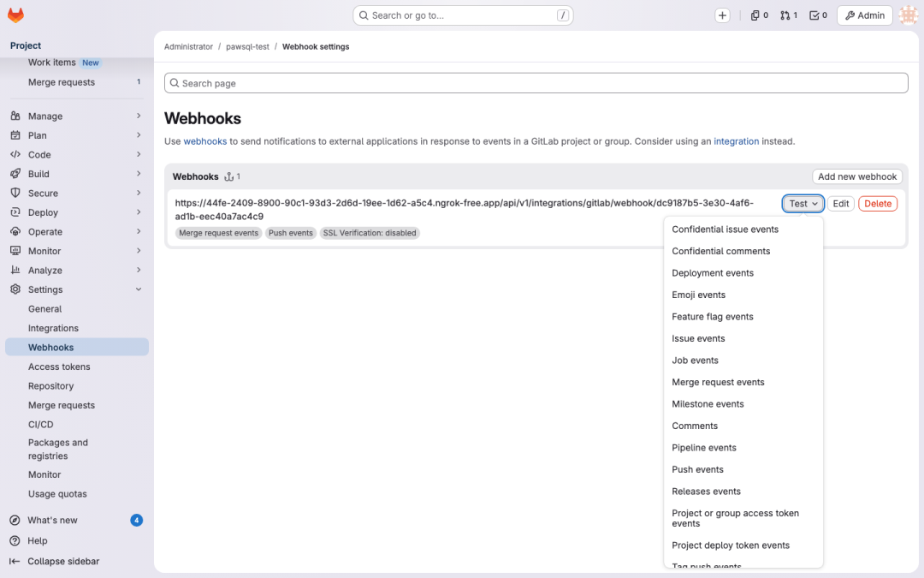Click the What's new count badge
Image resolution: width=924 pixels, height=578 pixels.
click(x=136, y=521)
